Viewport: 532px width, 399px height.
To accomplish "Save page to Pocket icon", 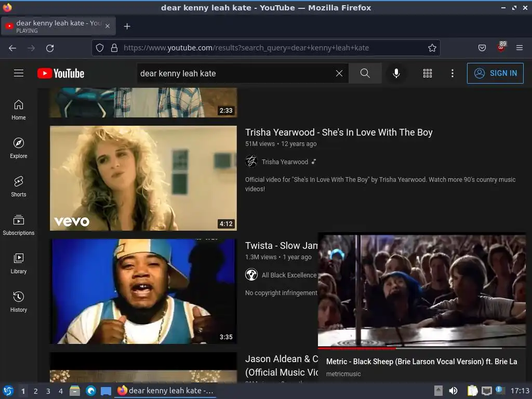I will point(482,48).
